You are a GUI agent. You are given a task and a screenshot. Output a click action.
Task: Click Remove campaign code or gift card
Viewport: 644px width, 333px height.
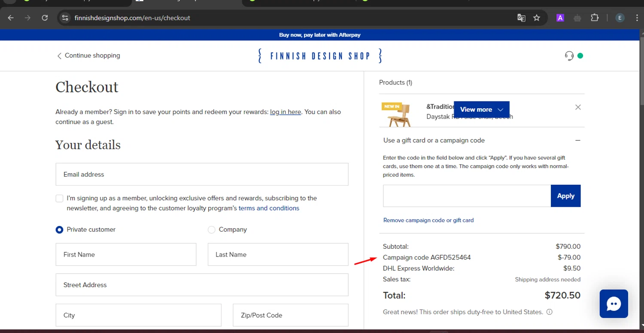(x=428, y=220)
